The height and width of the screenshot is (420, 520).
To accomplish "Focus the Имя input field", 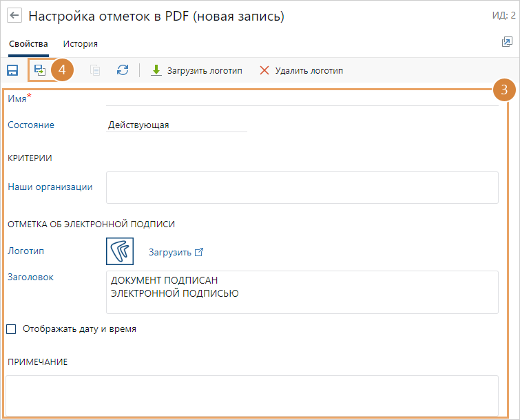I will [x=302, y=98].
